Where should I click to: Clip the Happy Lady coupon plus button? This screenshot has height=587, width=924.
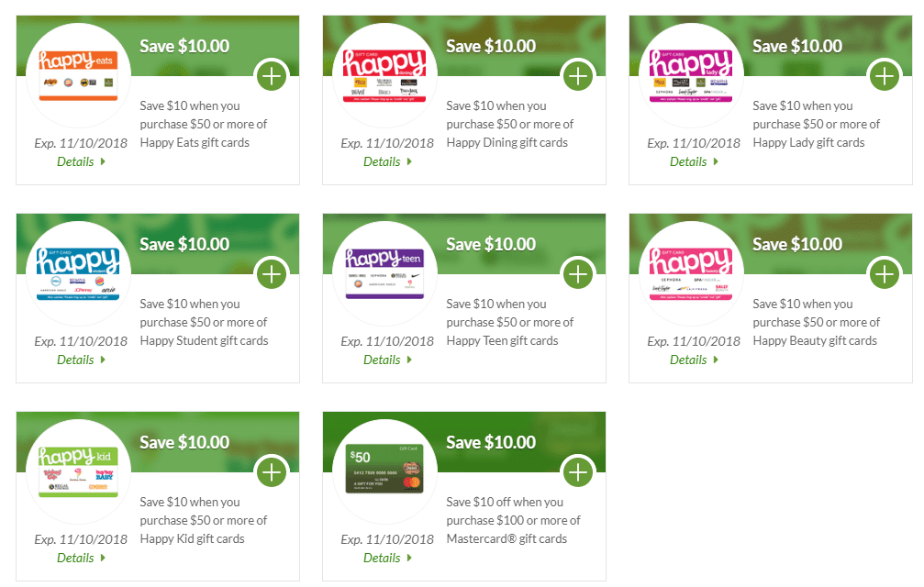tap(885, 76)
